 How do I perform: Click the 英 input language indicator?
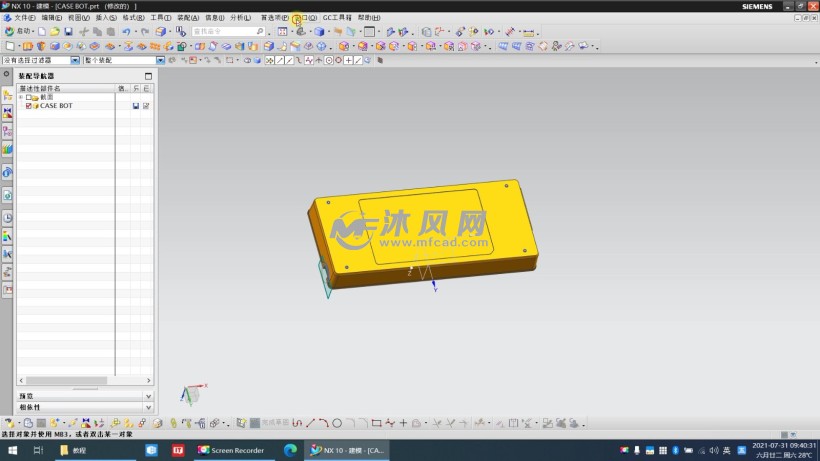coord(726,450)
